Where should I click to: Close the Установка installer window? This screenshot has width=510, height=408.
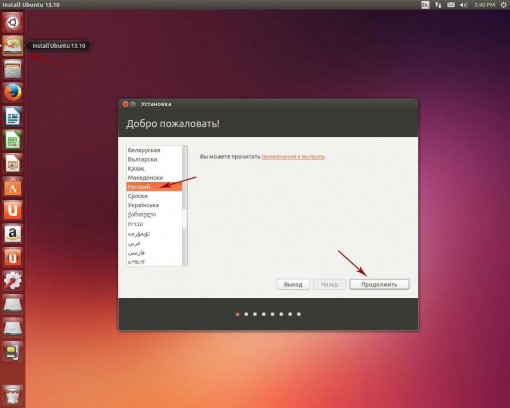[125, 104]
